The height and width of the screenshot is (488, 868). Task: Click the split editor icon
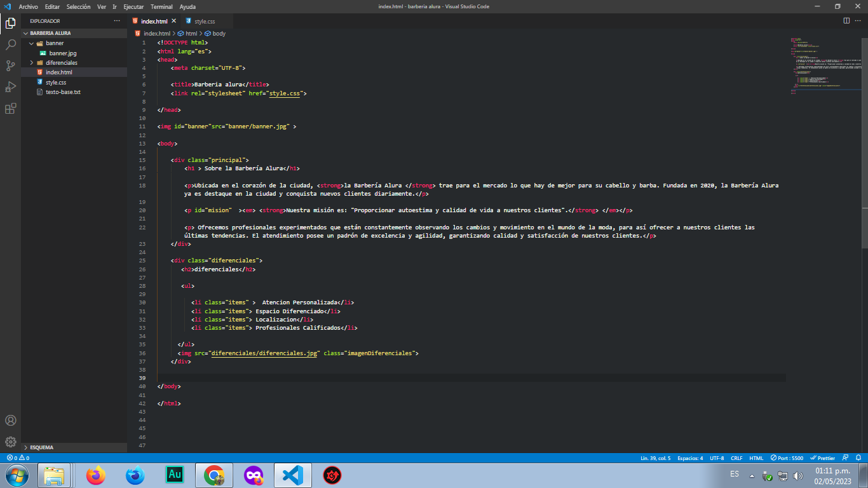pos(846,21)
